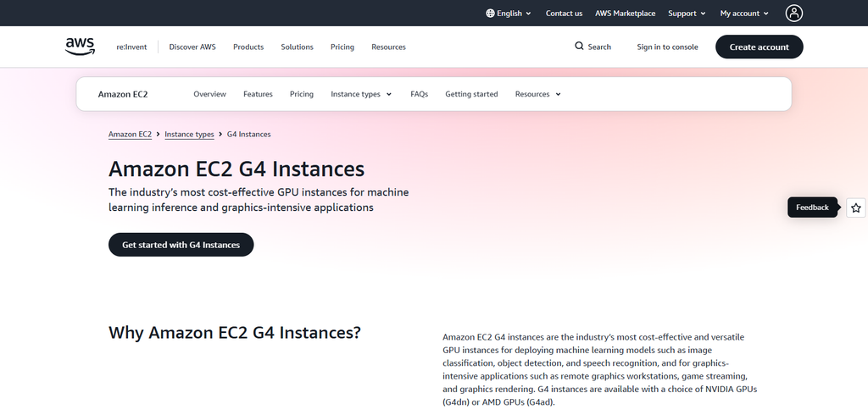Go to Amazon EC2 breadcrumb link
This screenshot has width=868, height=415.
coord(130,135)
